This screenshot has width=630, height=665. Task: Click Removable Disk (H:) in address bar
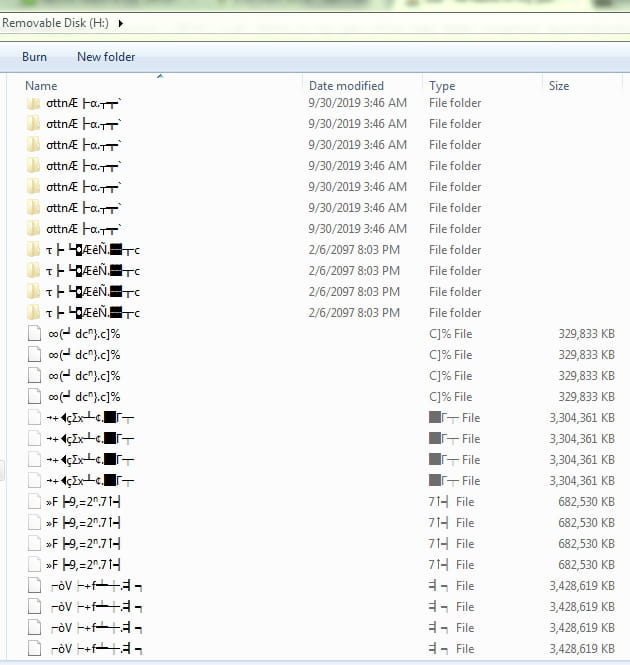(x=56, y=21)
